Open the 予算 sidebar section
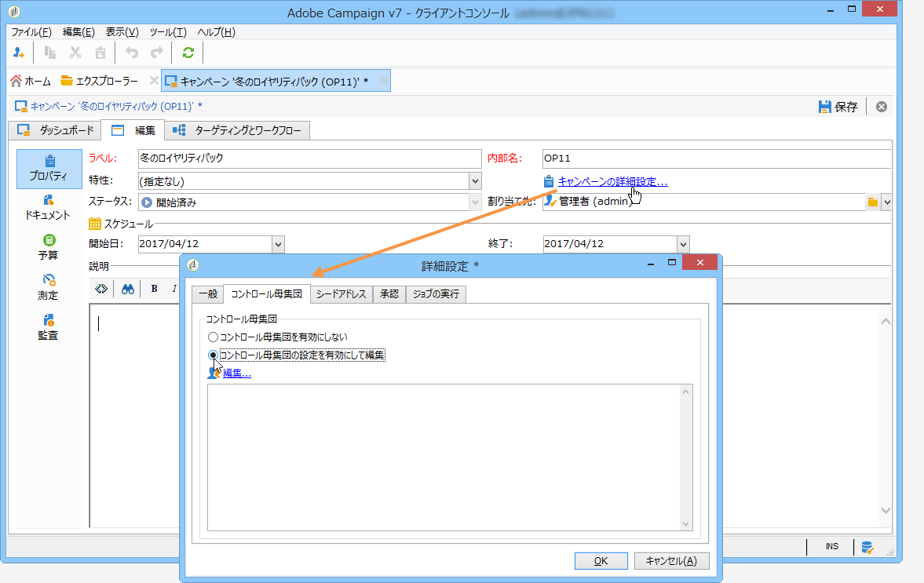This screenshot has height=583, width=924. [49, 247]
